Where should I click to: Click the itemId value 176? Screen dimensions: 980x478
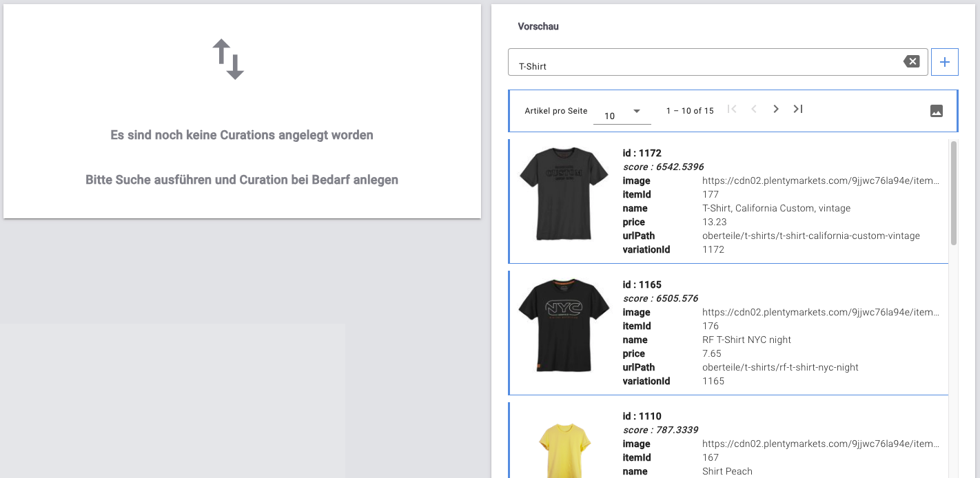click(711, 326)
